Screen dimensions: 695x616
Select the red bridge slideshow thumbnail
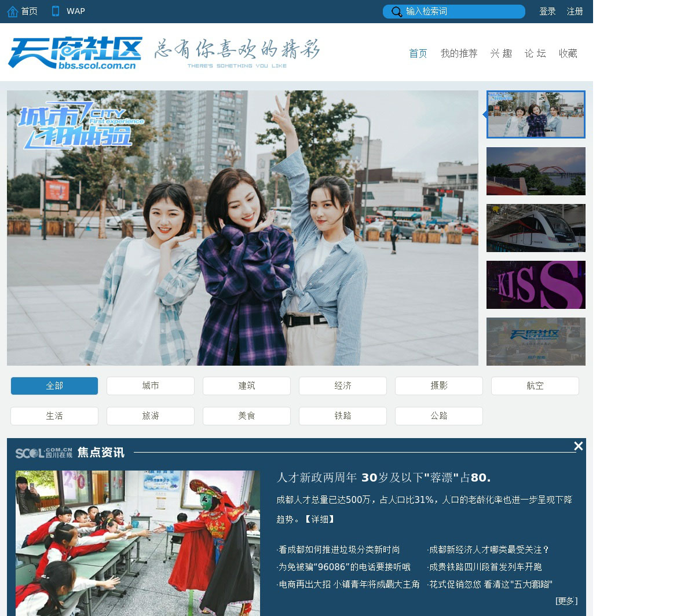[x=536, y=171]
